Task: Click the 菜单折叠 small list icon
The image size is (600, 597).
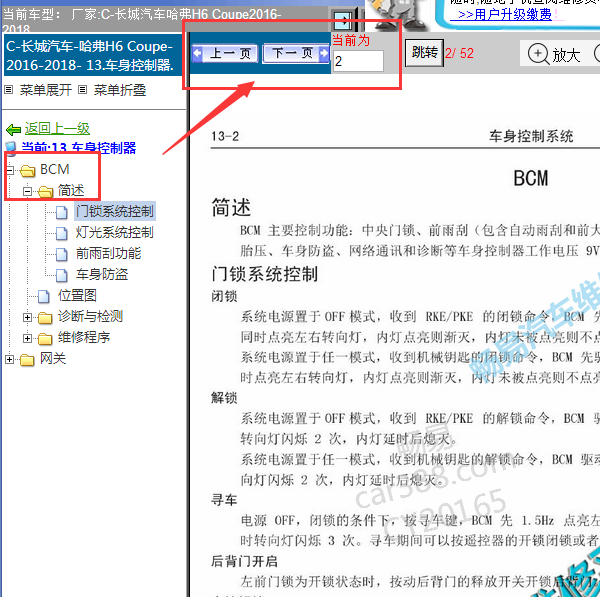Action: coord(82,90)
